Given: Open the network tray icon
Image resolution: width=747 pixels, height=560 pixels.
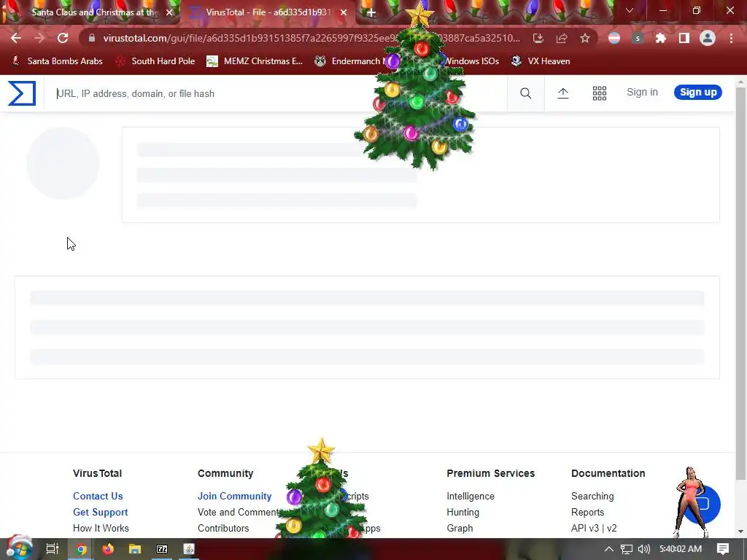Looking at the screenshot, I should [x=627, y=549].
